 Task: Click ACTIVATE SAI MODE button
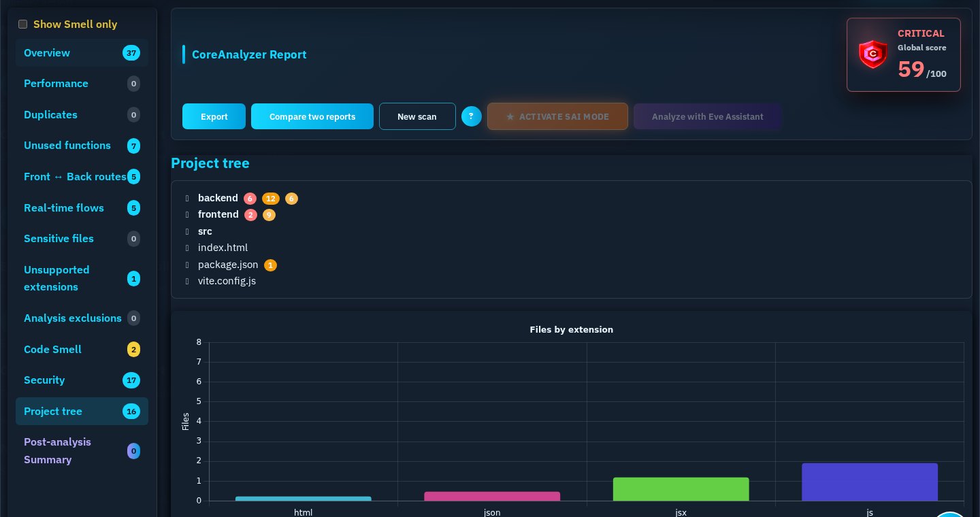557,116
